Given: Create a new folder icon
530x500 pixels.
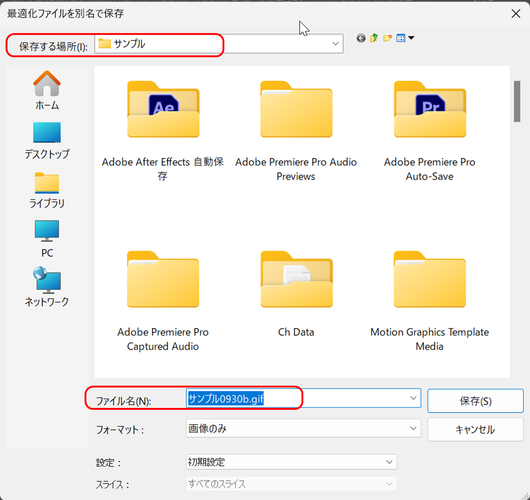Looking at the screenshot, I should (387, 38).
